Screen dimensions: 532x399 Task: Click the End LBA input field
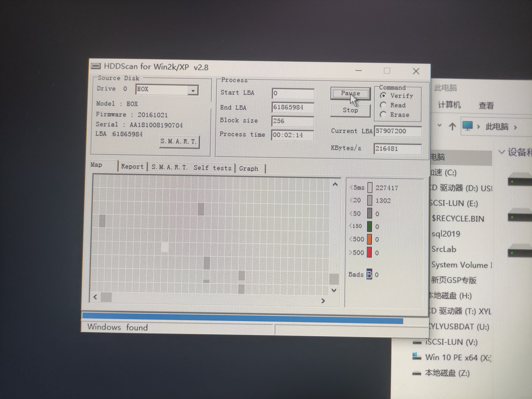pos(292,107)
